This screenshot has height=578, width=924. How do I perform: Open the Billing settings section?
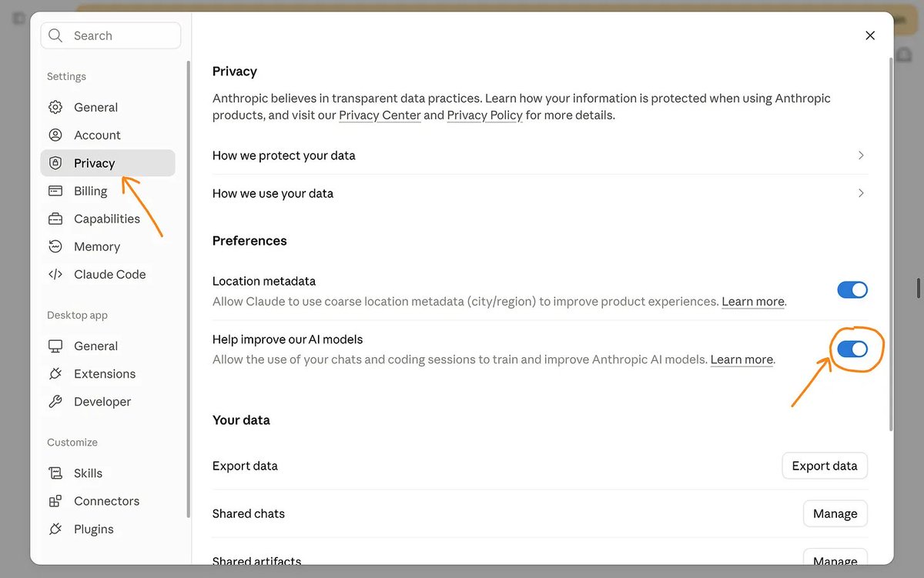click(108, 191)
